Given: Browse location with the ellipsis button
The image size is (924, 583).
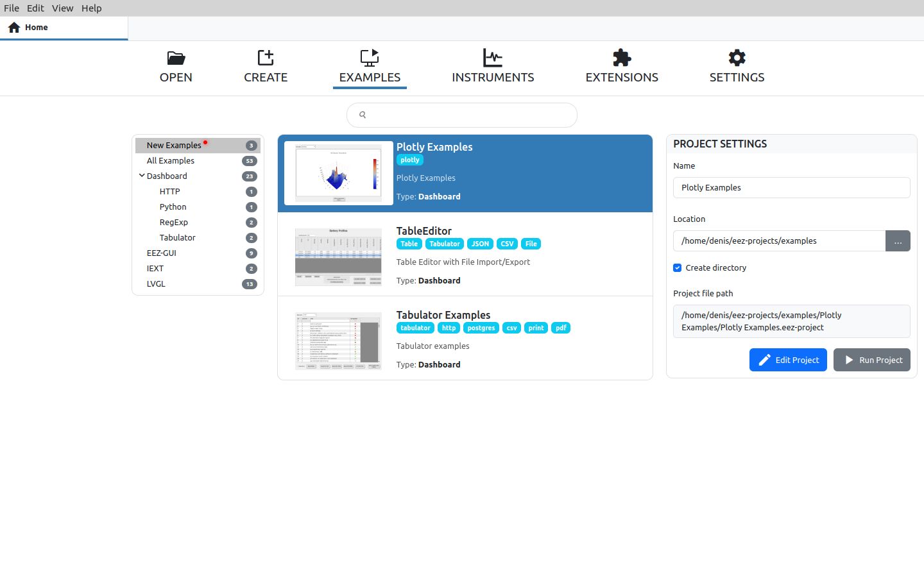Looking at the screenshot, I should click(x=898, y=241).
